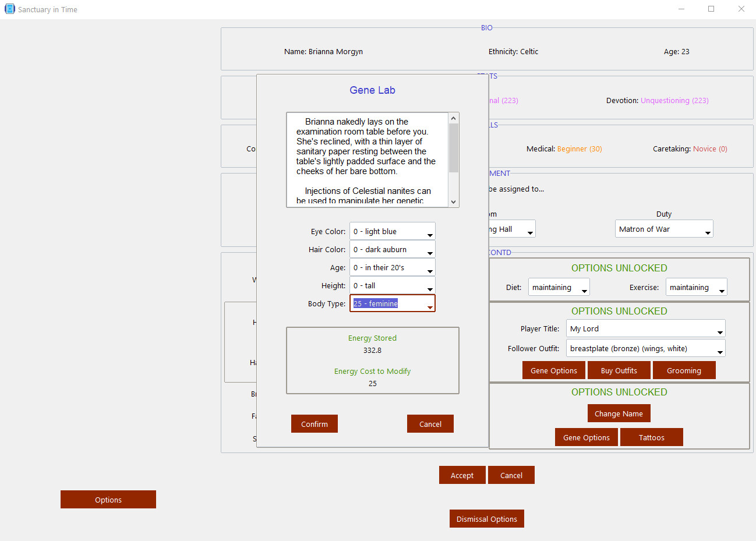Screen dimensions: 756x541
Task: Click the Sanctuary in Time app icon
Action: (9, 9)
